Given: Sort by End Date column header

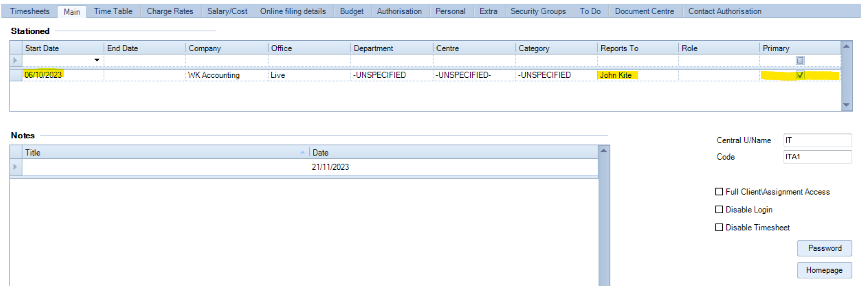Looking at the screenshot, I should point(145,48).
